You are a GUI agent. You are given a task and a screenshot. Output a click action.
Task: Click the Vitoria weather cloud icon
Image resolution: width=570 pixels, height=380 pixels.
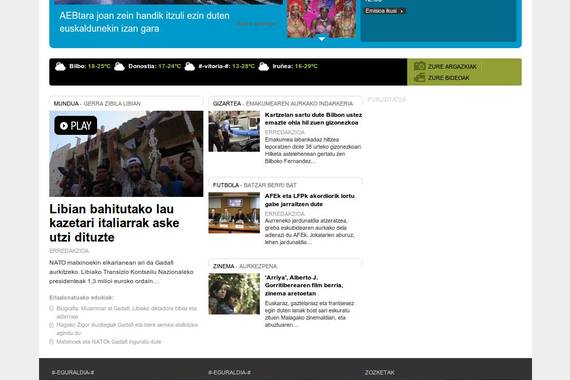(190, 67)
